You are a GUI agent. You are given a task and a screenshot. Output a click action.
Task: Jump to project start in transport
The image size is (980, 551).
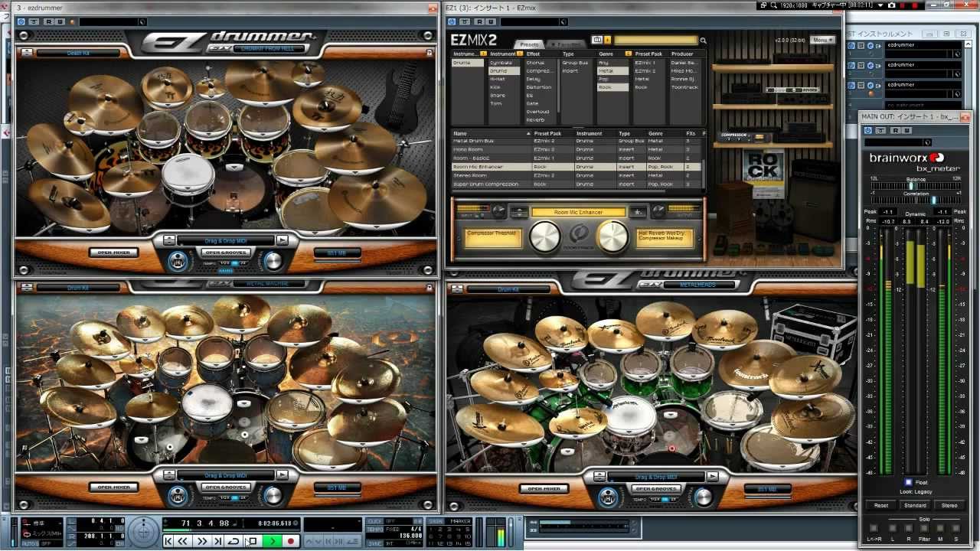(x=168, y=541)
